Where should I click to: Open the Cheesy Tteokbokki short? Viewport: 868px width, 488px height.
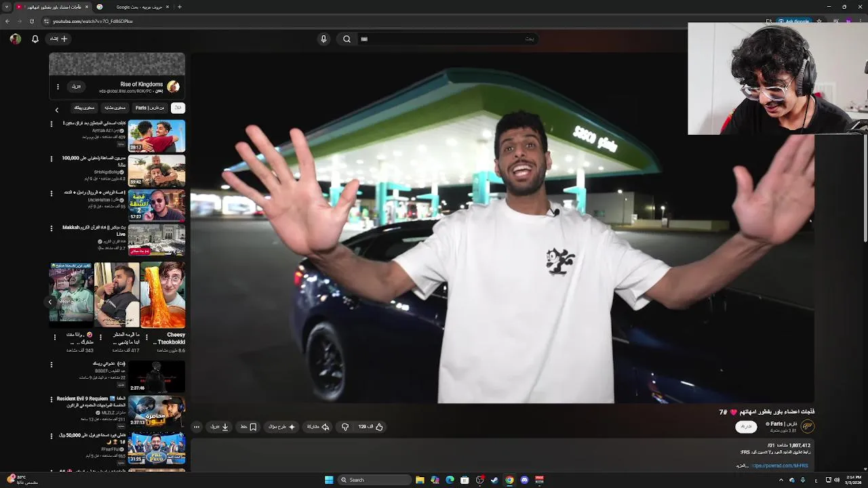click(163, 295)
